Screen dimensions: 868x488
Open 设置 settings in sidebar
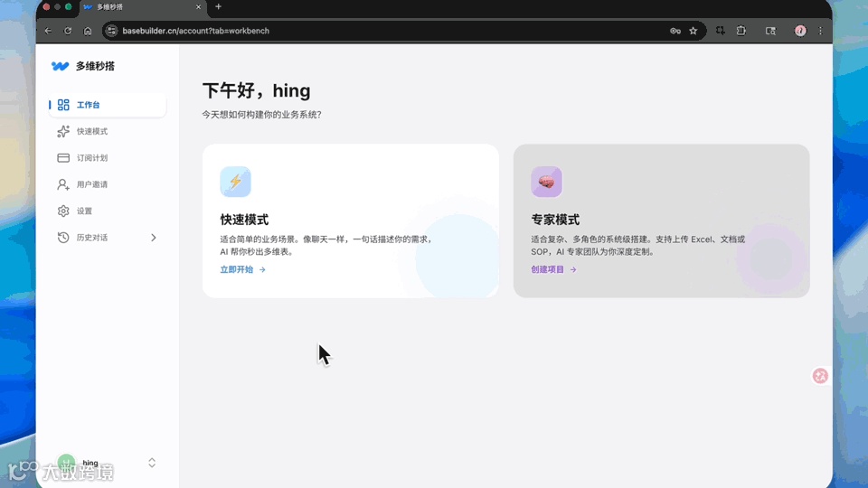point(108,211)
